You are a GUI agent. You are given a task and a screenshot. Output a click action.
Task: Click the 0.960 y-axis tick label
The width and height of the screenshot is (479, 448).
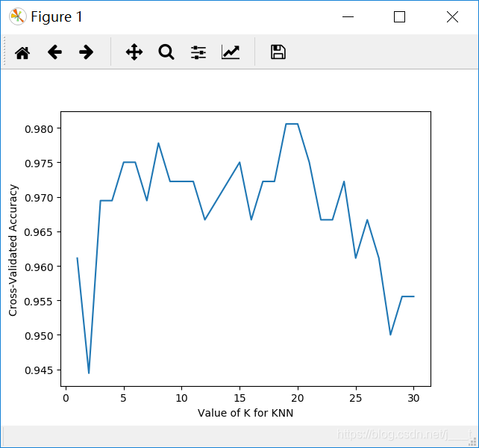coord(39,267)
